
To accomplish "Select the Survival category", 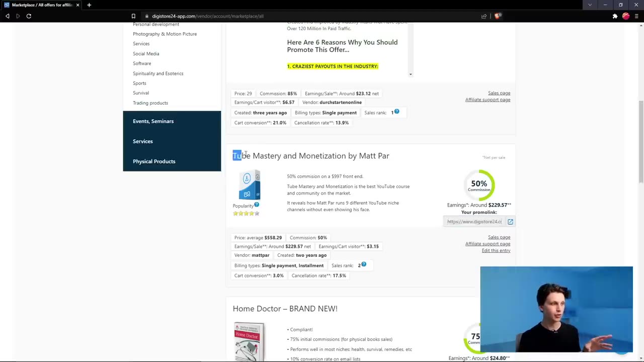I will pos(141,93).
